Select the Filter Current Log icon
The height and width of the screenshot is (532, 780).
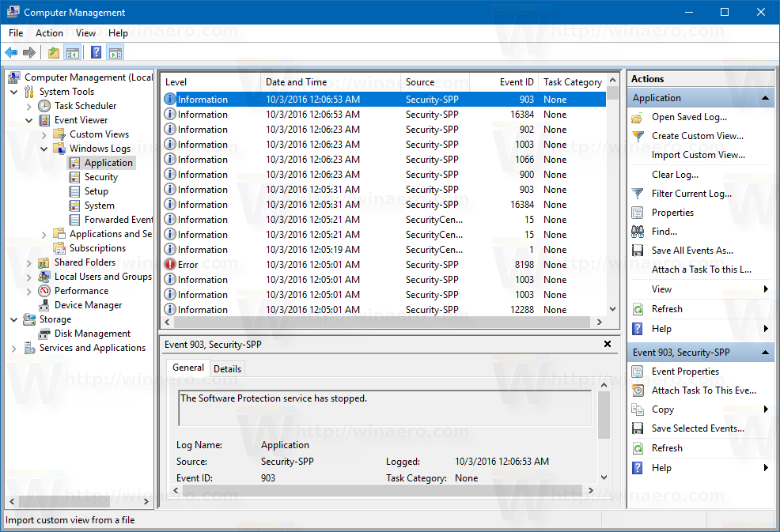(x=637, y=193)
